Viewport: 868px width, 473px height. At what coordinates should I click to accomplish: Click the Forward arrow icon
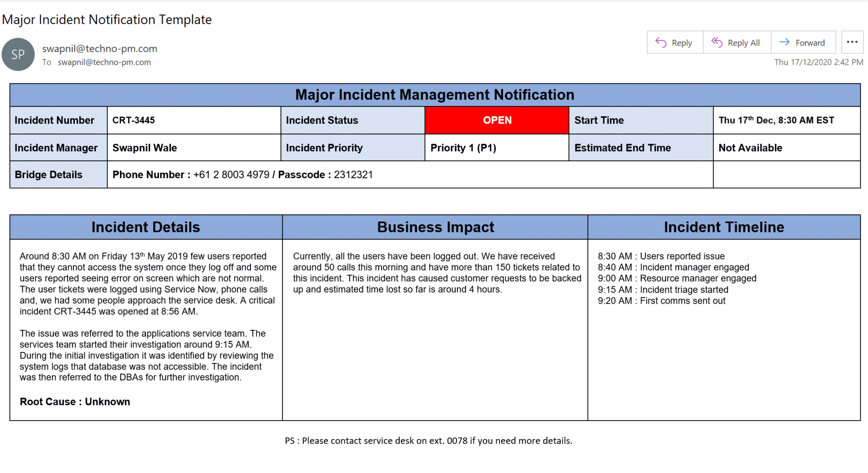click(x=784, y=42)
